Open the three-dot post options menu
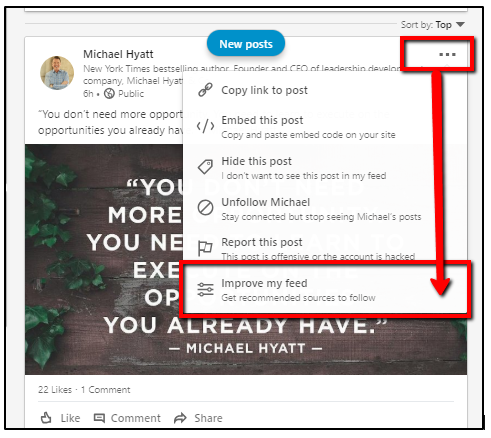Image resolution: width=491 pixels, height=438 pixels. [x=447, y=54]
